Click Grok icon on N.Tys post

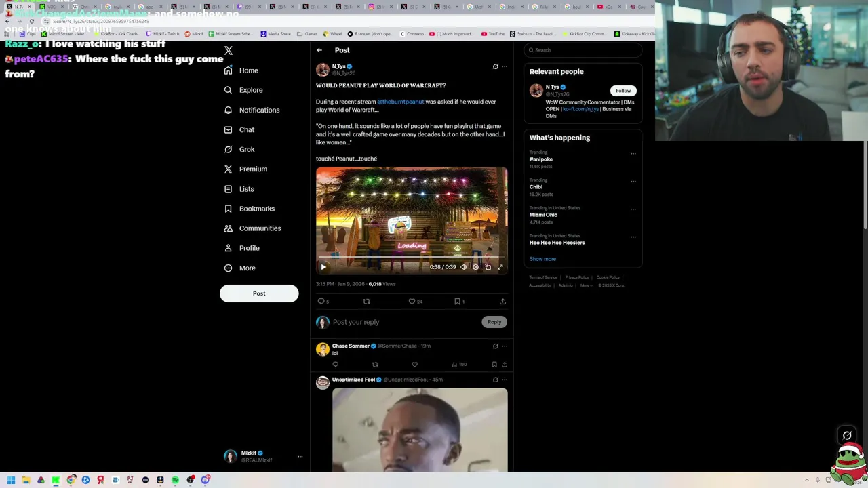(495, 66)
